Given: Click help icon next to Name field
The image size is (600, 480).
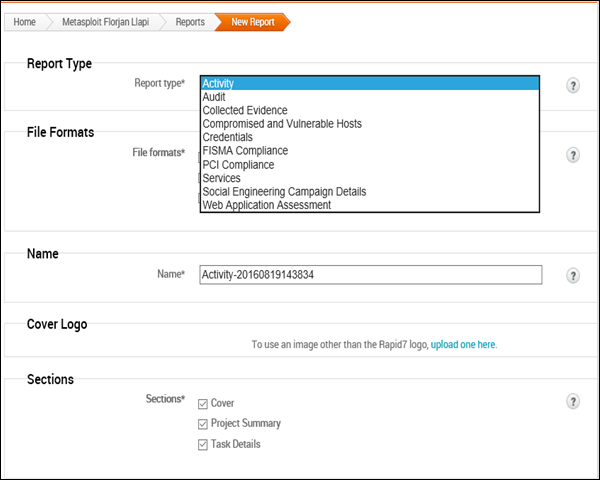Looking at the screenshot, I should click(x=573, y=276).
